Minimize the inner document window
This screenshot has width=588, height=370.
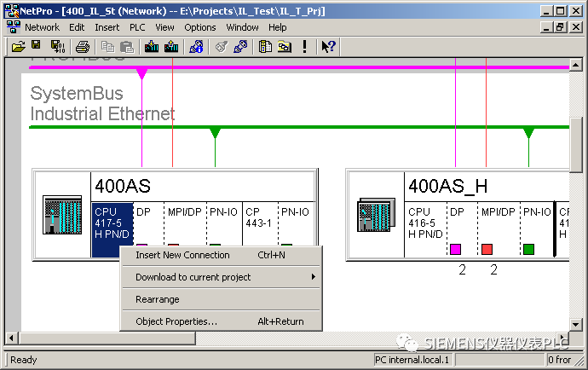pyautogui.click(x=547, y=27)
